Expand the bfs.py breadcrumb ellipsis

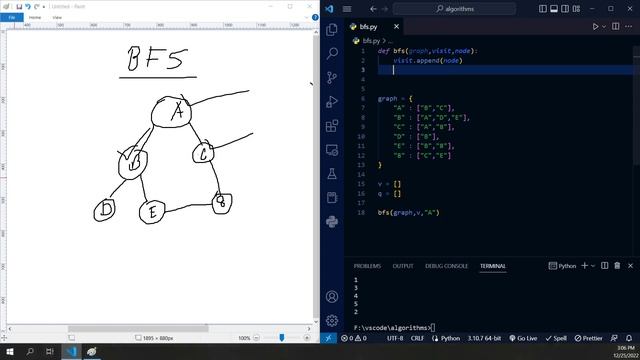pos(390,41)
